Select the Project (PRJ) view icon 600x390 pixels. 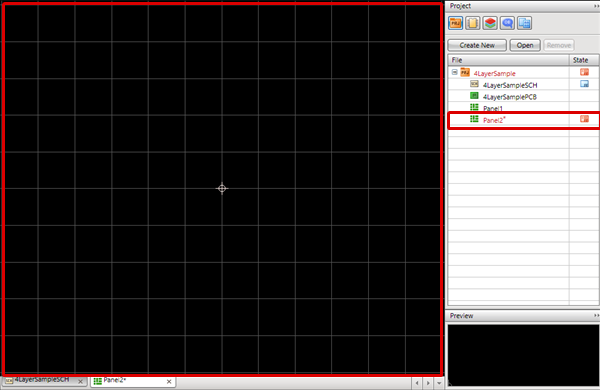[x=455, y=23]
